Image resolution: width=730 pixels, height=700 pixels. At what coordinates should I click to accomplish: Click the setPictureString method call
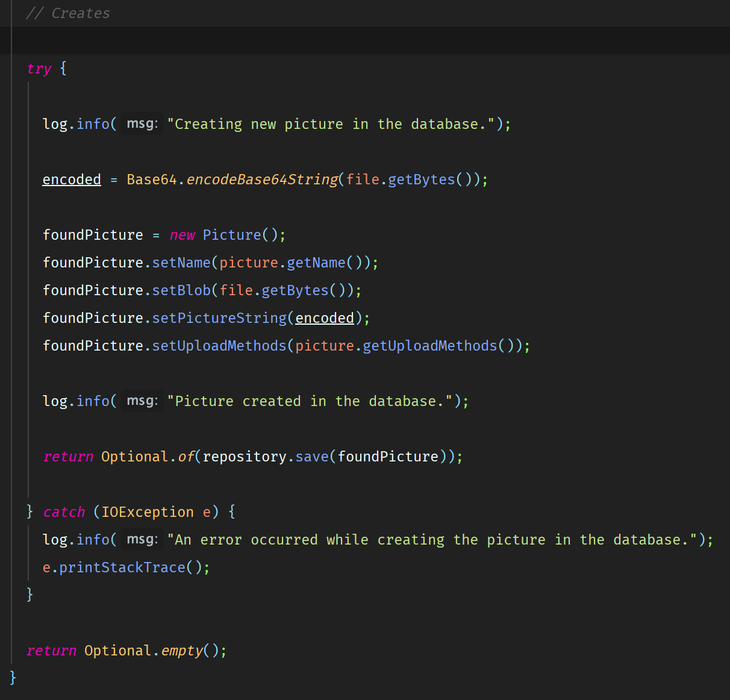pyautogui.click(x=219, y=318)
